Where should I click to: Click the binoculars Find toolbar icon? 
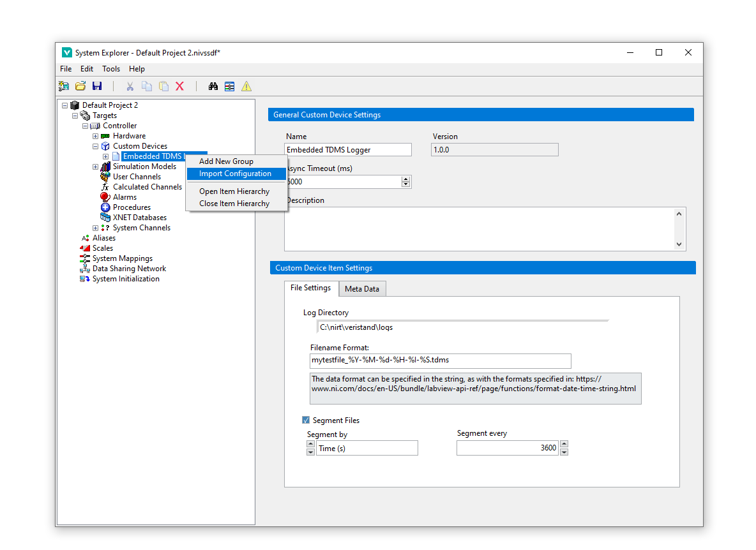(213, 86)
